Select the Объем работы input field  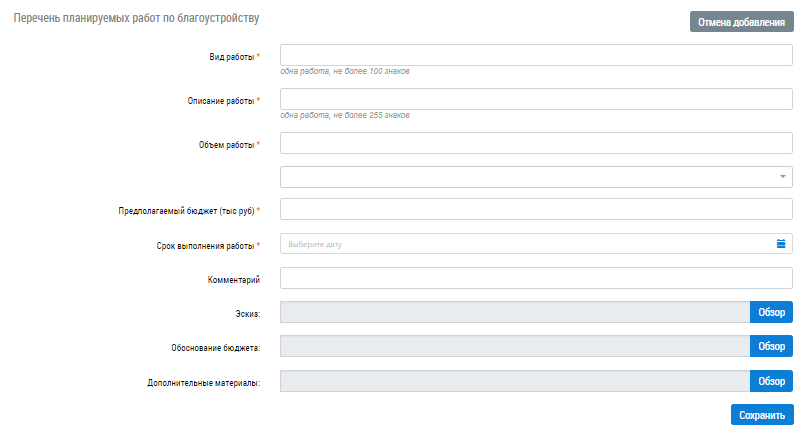(536, 143)
